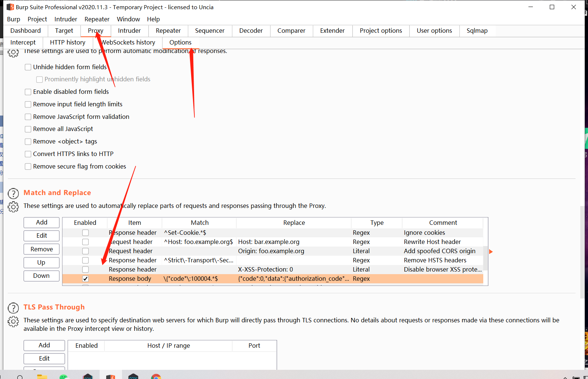Check Remove <object> tags option
Screen dimensions: 588x379
[x=28, y=142]
